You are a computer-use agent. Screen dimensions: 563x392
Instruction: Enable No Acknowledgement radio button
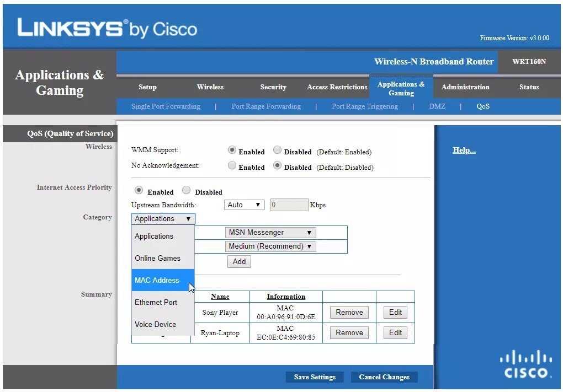(232, 165)
